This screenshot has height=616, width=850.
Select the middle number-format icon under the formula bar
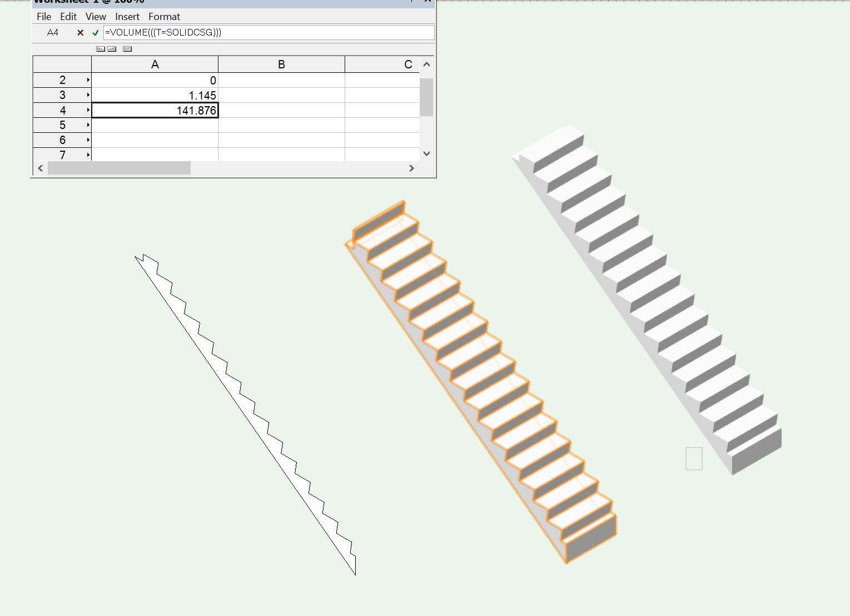coord(112,49)
